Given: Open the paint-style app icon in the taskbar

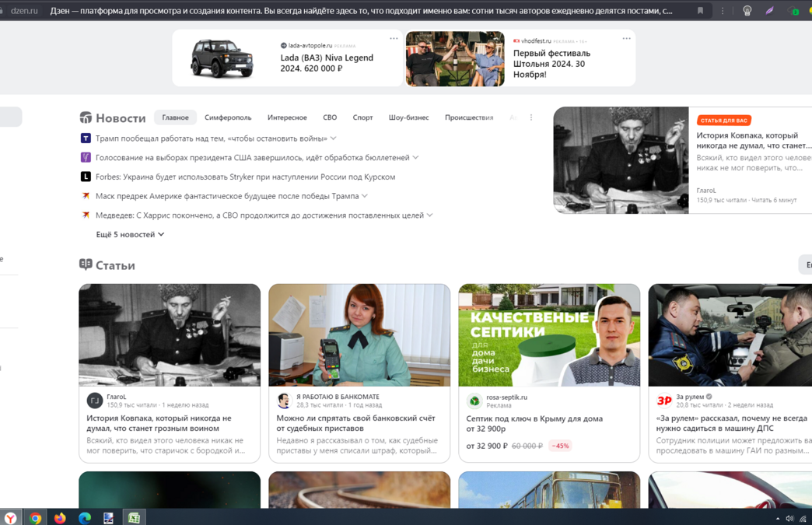Looking at the screenshot, I should (109, 518).
